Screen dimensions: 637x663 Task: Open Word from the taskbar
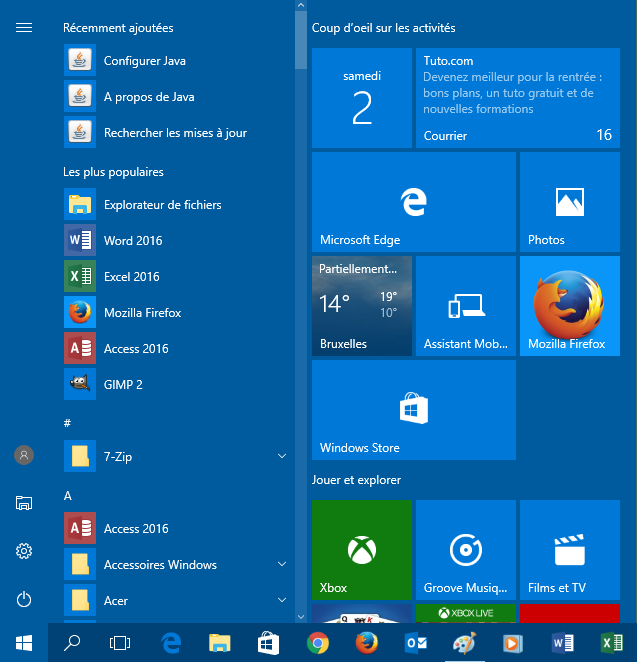coord(563,644)
